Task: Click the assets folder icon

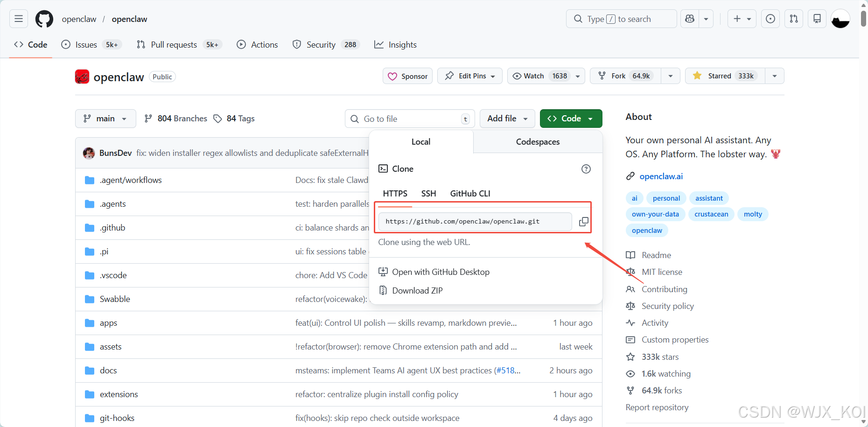Action: click(x=90, y=347)
